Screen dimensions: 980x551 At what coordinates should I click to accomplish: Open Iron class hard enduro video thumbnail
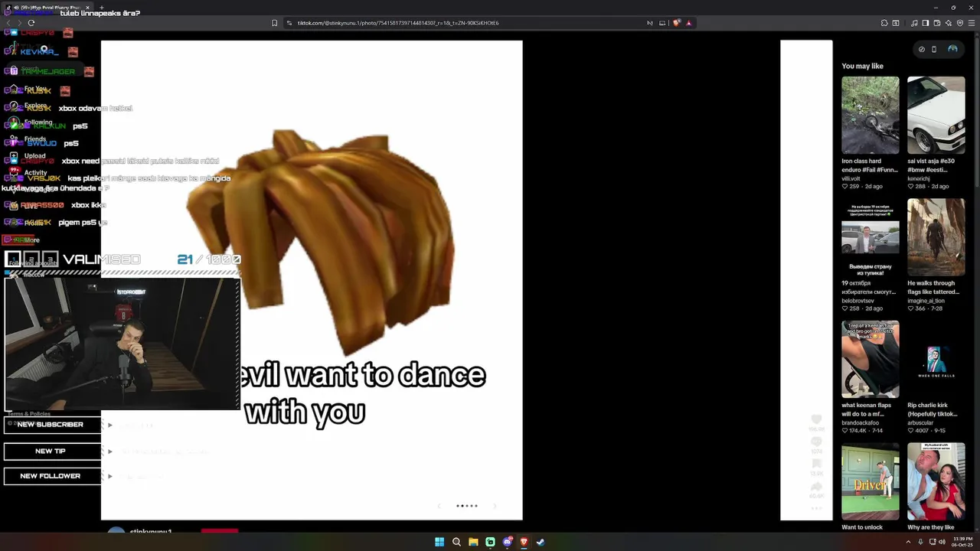pyautogui.click(x=871, y=115)
